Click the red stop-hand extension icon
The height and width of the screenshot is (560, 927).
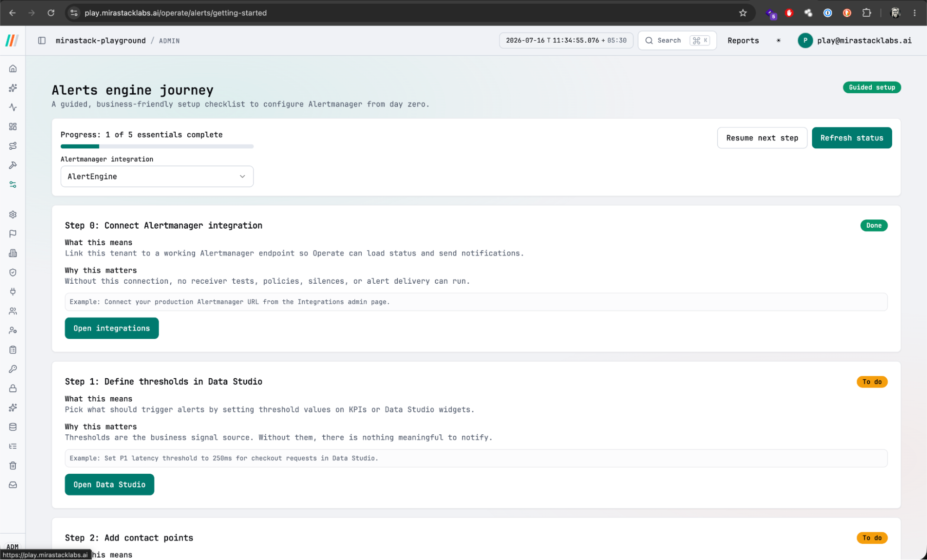[x=789, y=13]
